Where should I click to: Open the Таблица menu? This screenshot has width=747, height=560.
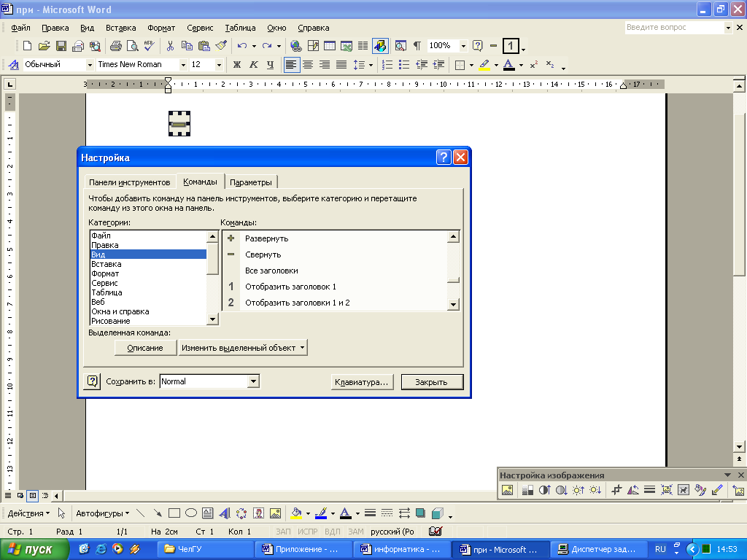tap(240, 28)
